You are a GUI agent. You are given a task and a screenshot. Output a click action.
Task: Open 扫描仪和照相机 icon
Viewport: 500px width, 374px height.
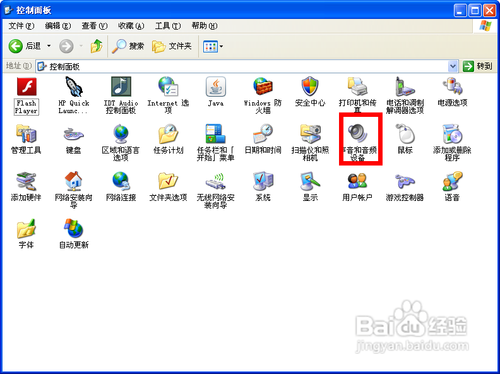point(310,134)
